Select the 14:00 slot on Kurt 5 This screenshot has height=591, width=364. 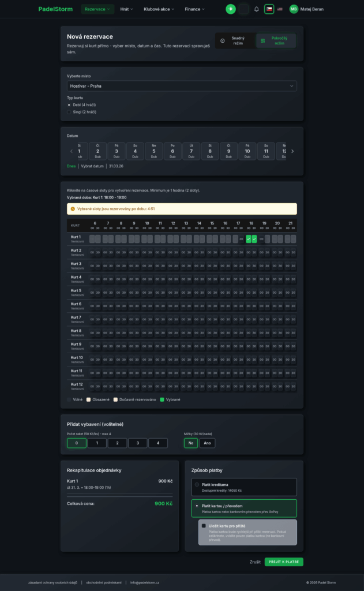[x=196, y=293]
